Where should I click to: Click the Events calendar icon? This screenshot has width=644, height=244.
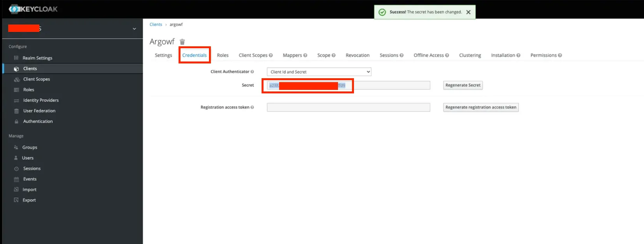[16, 179]
